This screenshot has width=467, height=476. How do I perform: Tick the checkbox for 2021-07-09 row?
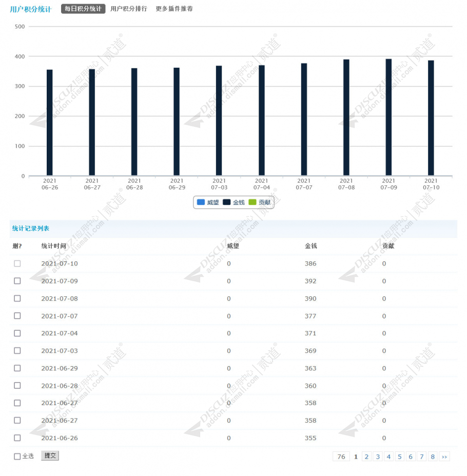point(17,281)
